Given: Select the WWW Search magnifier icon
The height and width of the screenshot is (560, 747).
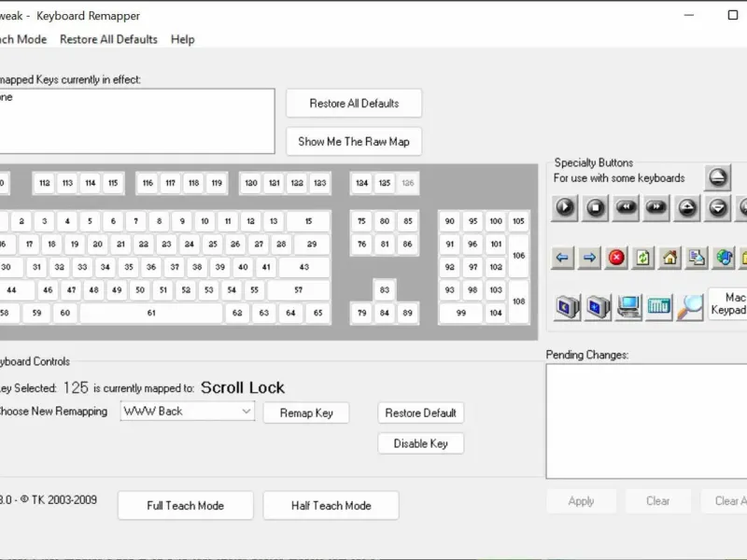Looking at the screenshot, I should point(689,307).
